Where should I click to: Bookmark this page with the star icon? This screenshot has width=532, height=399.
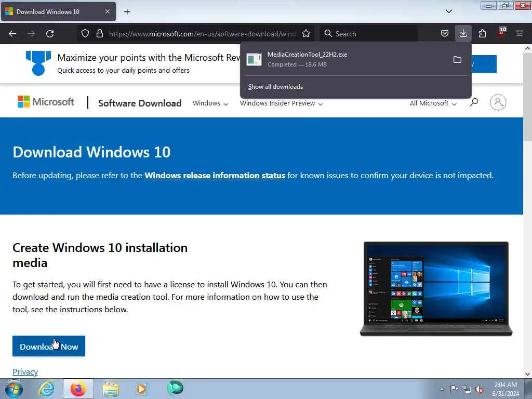click(306, 34)
